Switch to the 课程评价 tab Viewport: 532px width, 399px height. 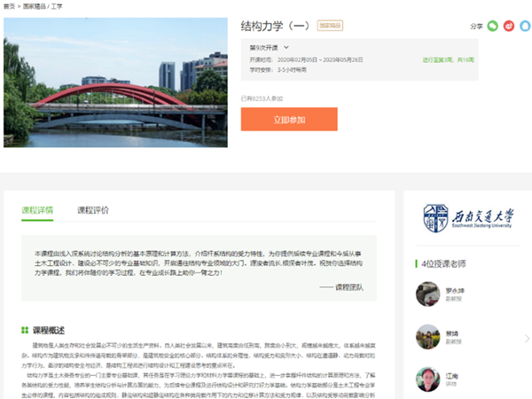93,210
